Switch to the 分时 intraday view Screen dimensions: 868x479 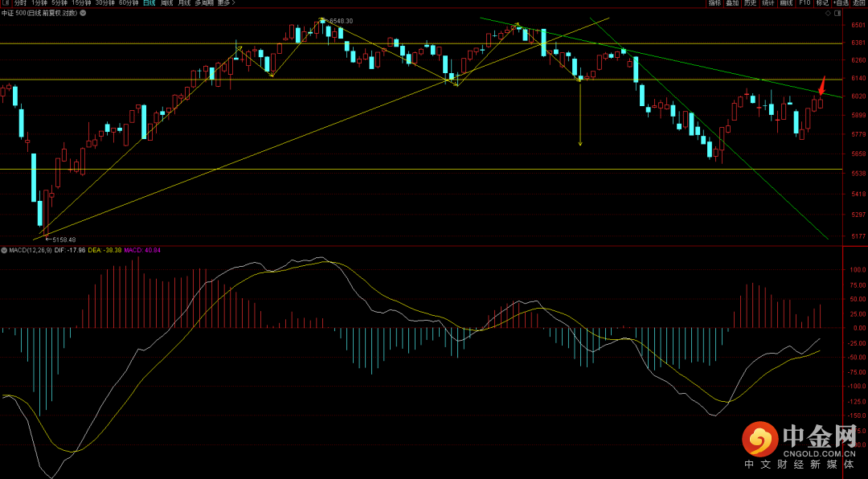coord(20,2)
